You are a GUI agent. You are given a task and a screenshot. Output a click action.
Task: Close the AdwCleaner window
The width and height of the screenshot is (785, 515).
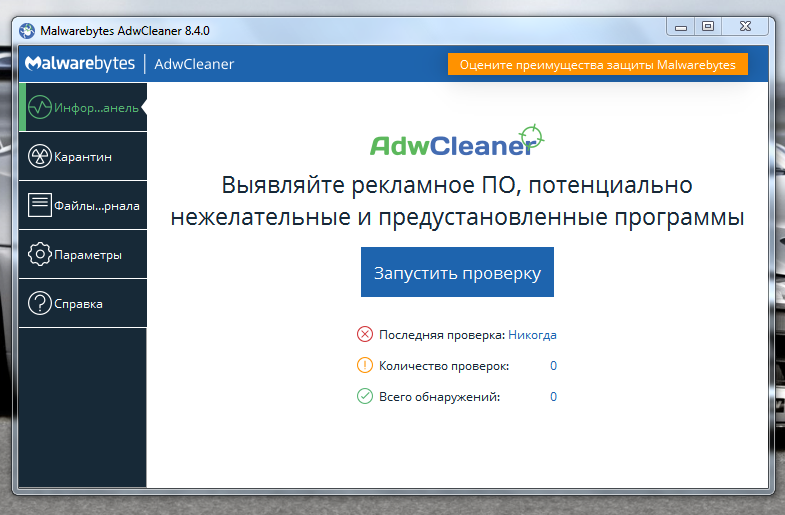tap(745, 27)
